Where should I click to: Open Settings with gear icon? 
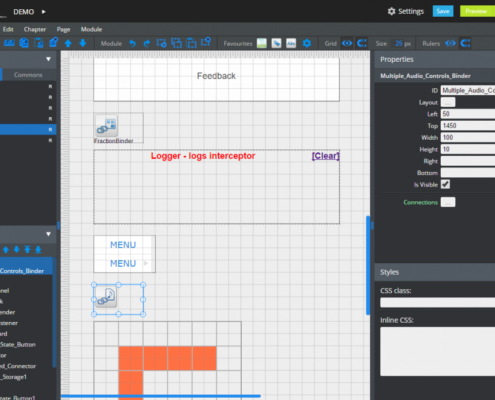point(406,11)
